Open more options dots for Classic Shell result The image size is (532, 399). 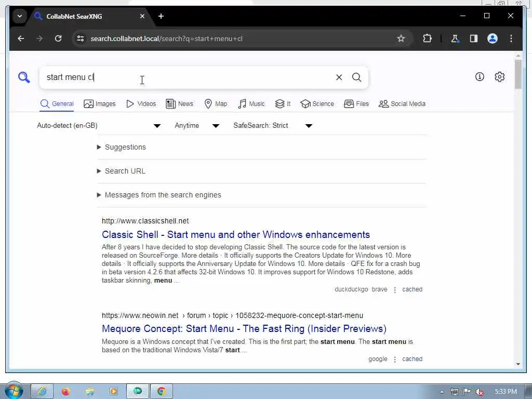click(x=395, y=290)
